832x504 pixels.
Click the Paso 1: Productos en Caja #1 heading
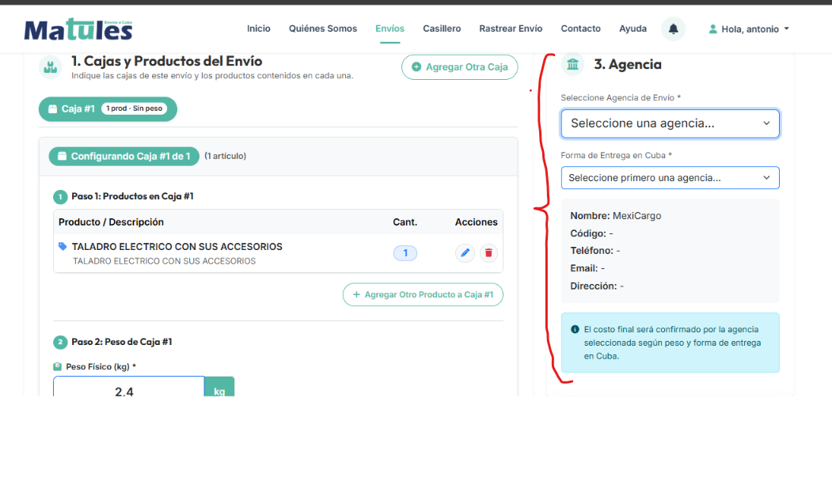[133, 196]
